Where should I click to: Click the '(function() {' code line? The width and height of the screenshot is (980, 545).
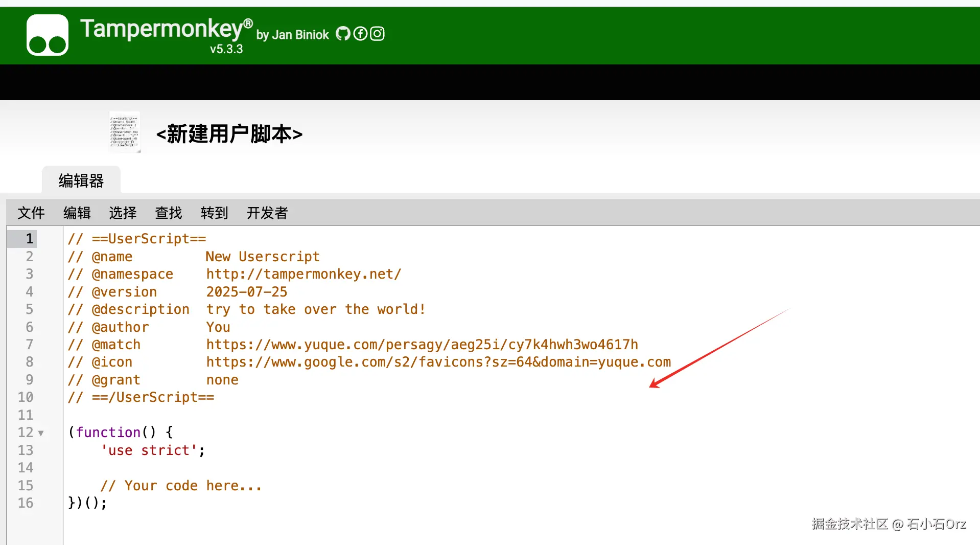click(121, 433)
